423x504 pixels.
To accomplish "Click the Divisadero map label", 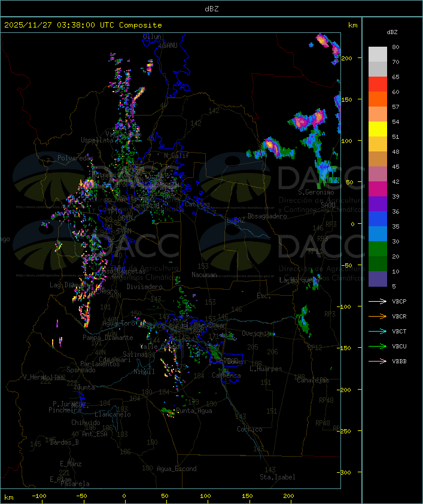I will click(x=144, y=286).
